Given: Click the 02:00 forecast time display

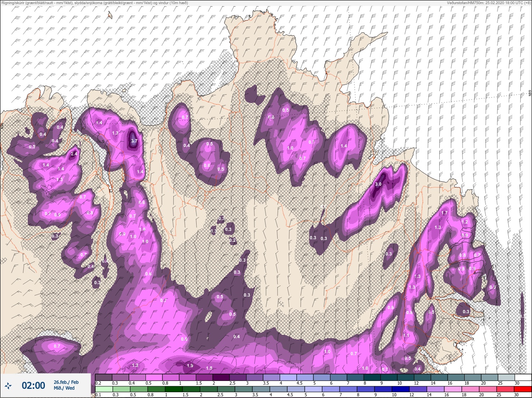Looking at the screenshot, I should (x=33, y=386).
